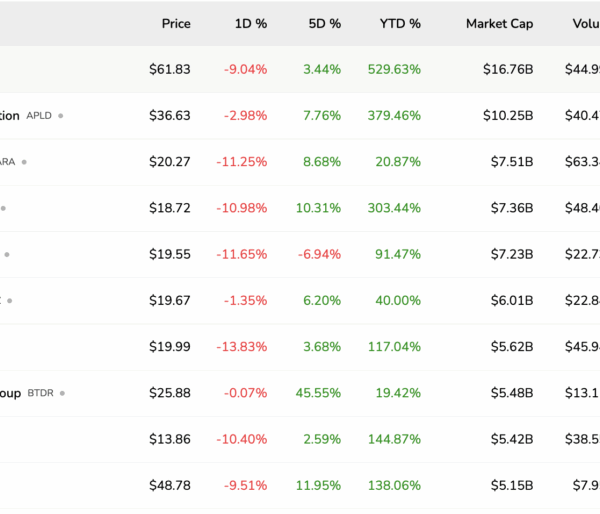Sort by the Market Cap column header
This screenshot has width=600, height=514.
pos(499,23)
